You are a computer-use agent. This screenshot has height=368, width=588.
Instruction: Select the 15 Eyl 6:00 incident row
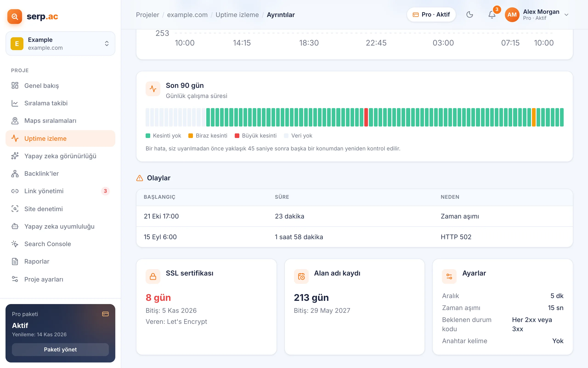pos(354,237)
